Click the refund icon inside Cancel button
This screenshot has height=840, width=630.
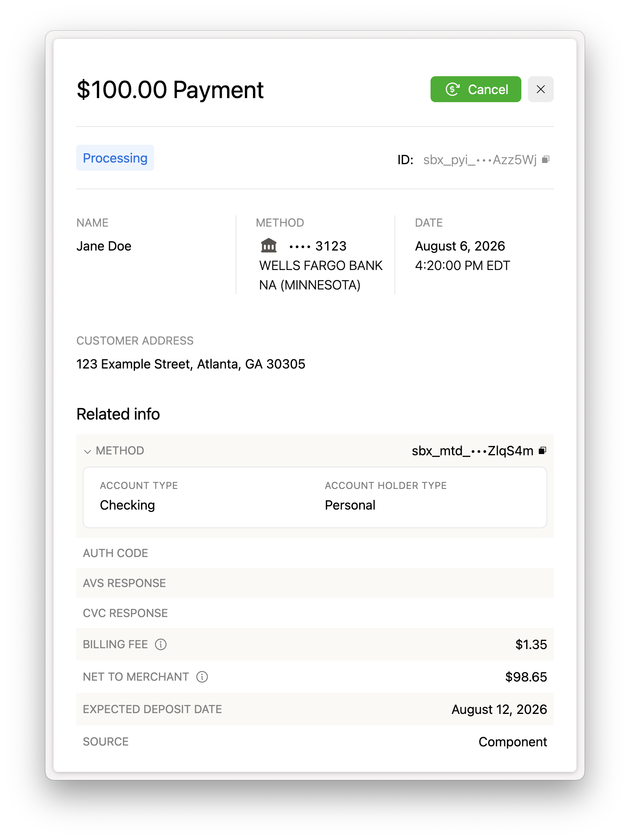452,89
